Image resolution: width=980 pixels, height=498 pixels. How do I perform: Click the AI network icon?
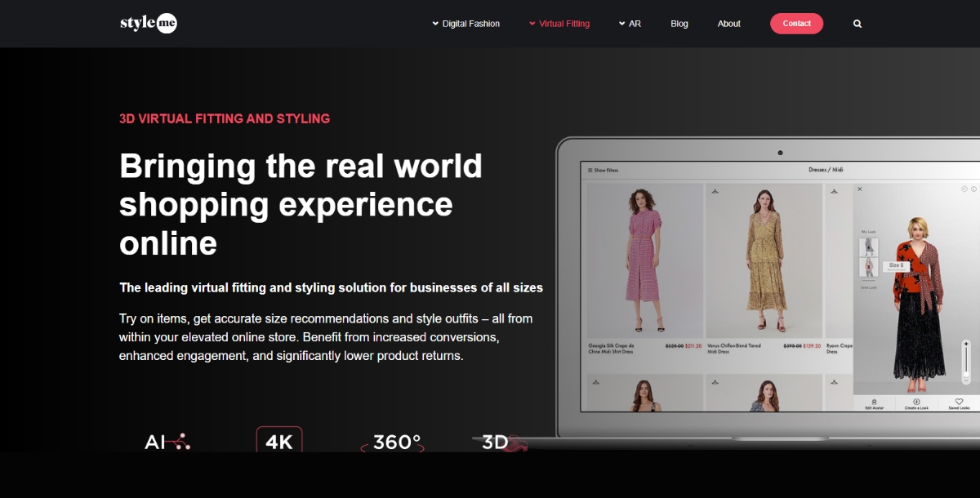click(167, 442)
